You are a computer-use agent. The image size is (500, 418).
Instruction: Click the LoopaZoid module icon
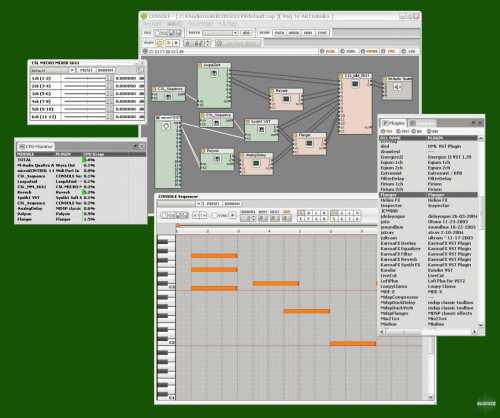coord(214,74)
